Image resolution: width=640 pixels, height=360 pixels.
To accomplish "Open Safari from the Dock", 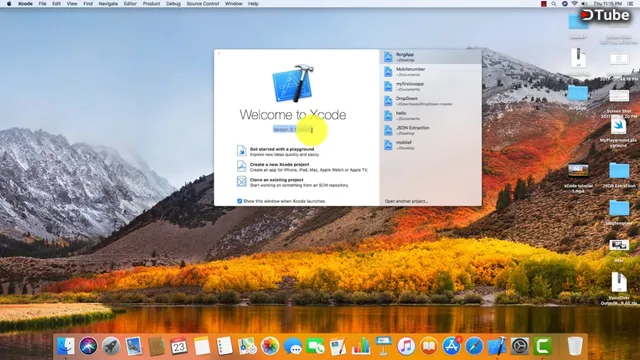I will pyautogui.click(x=474, y=346).
